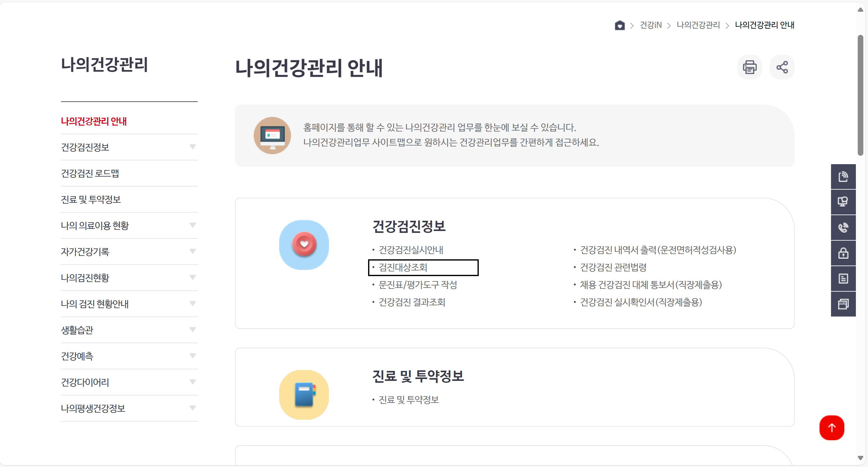Open 건강다이어리 sidebar menu label
The height and width of the screenshot is (467, 868).
tap(85, 382)
